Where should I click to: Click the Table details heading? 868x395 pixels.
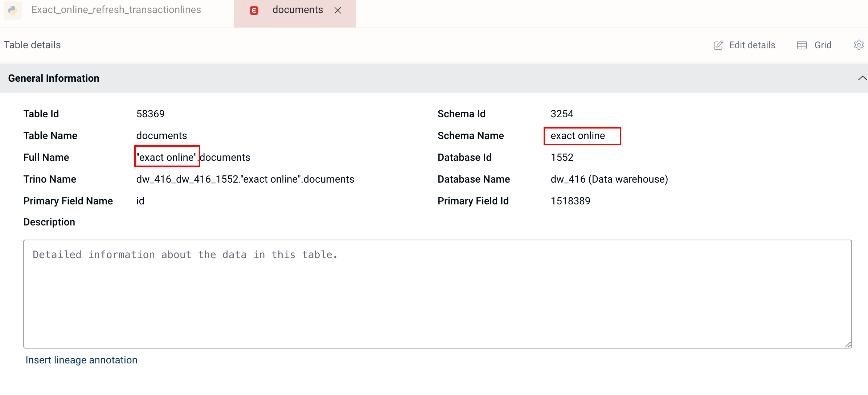coord(32,45)
